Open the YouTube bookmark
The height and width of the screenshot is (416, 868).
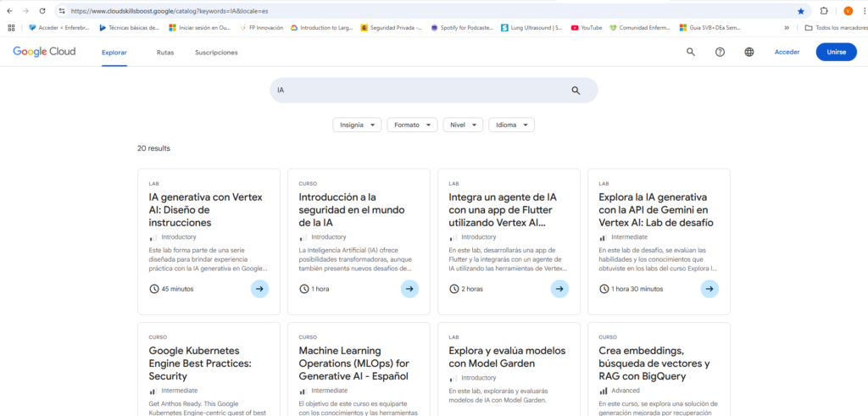(587, 28)
